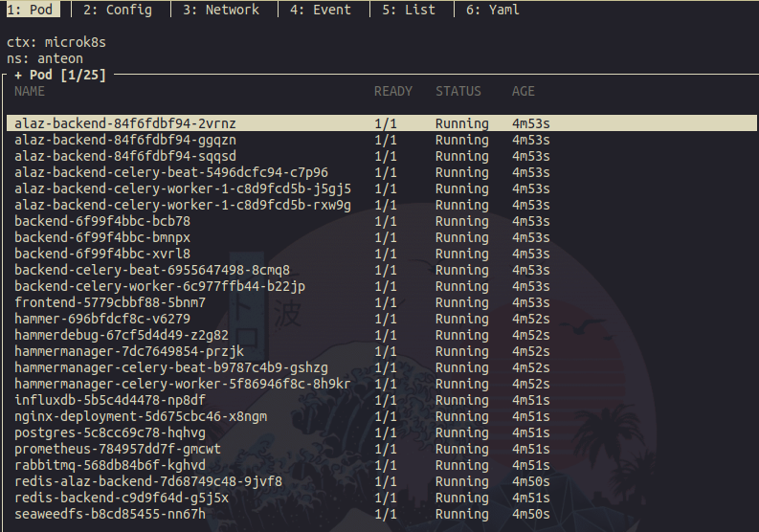Select pod seaweedfs-b8cd85455-nn67h
This screenshot has width=759, height=532.
tap(382, 514)
